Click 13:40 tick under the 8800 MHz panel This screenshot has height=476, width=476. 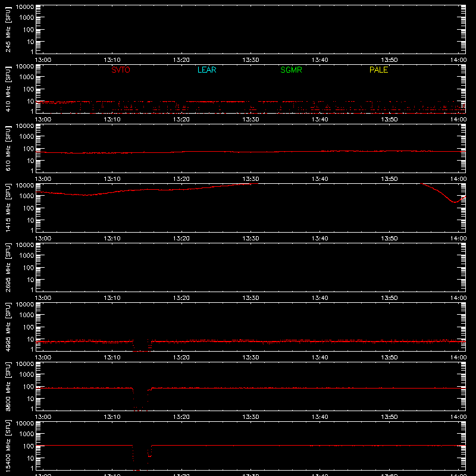tap(320, 417)
